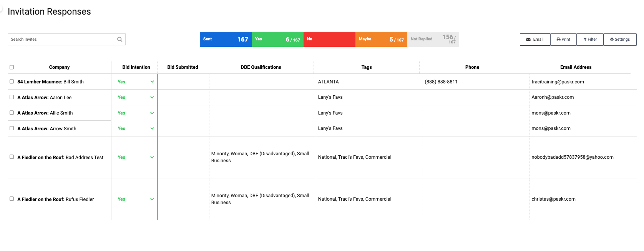
Task: Open the Filter funnel button
Action: [x=590, y=40]
